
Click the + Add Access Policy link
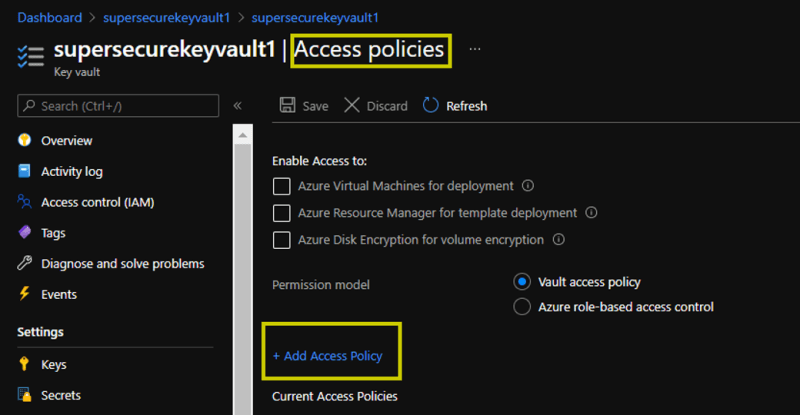point(328,356)
